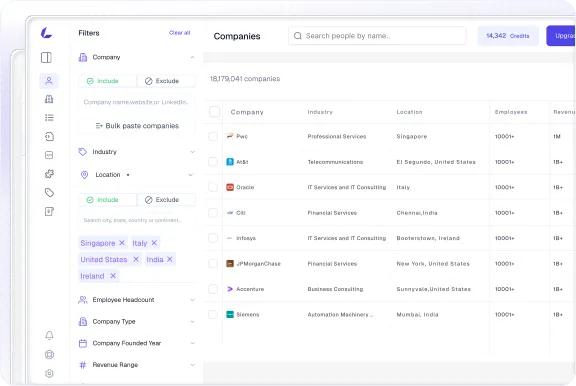This screenshot has width=576, height=386.
Task: Click 'Booterstown, Ireland' location cell
Action: point(428,238)
